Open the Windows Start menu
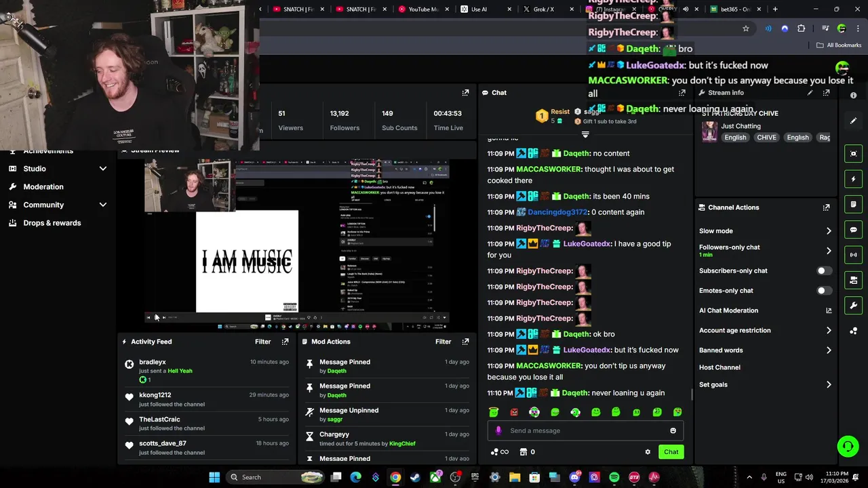868x488 pixels. (214, 477)
